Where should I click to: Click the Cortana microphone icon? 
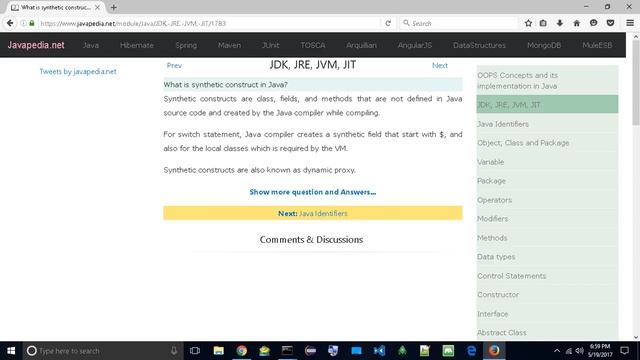[x=174, y=351]
